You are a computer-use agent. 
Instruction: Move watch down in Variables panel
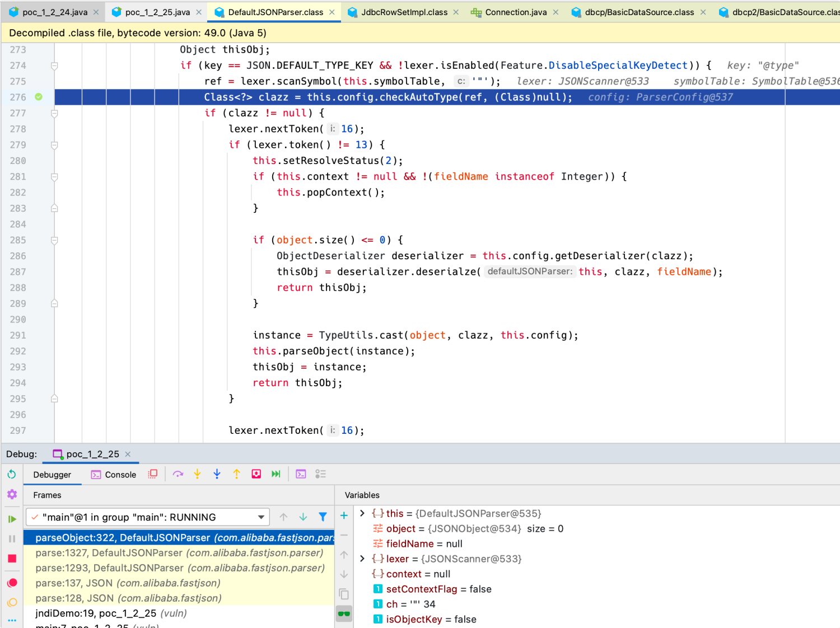point(344,574)
